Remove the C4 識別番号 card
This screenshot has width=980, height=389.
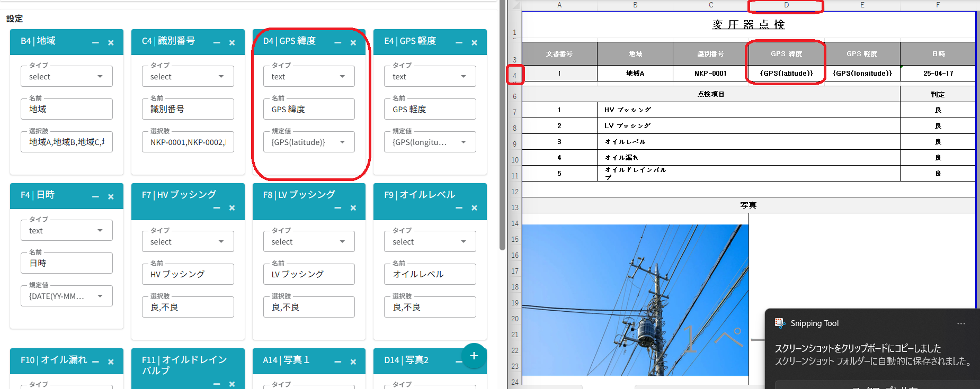coord(232,43)
